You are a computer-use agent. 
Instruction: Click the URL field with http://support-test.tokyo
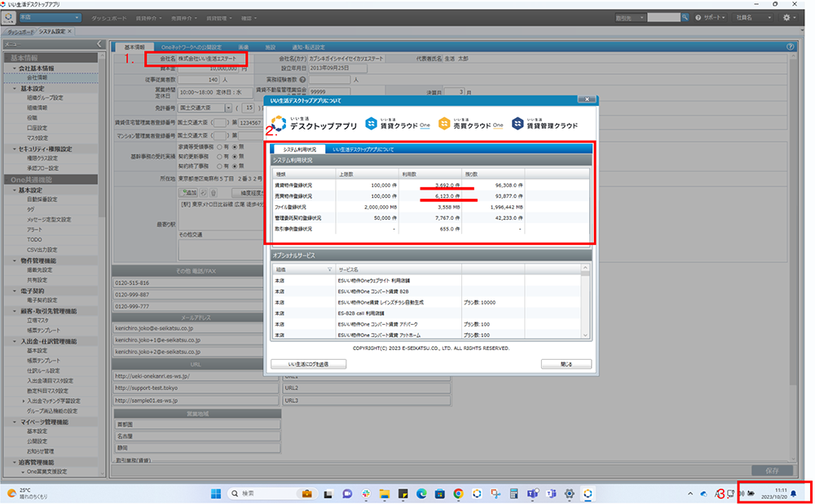[196, 388]
